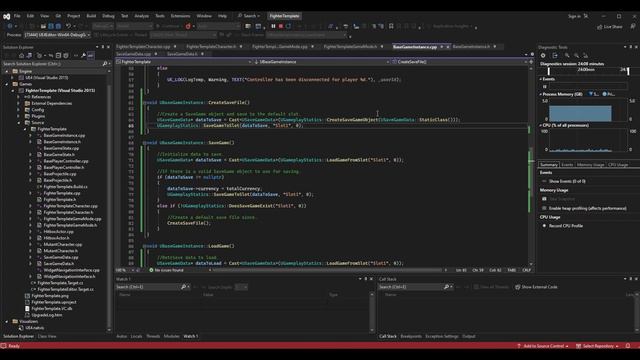Switch to the BaseGameInstance.h tab

tap(471, 47)
